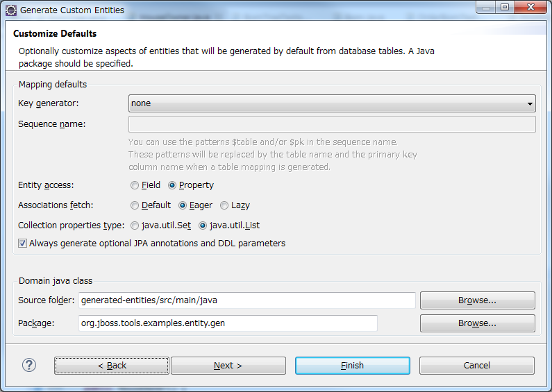Browse for the Package
Viewport: 552px width, 392px height.
tap(477, 323)
